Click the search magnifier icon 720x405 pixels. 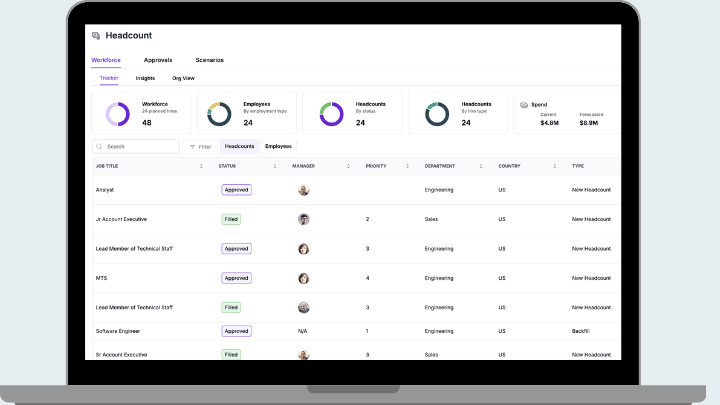(x=100, y=147)
